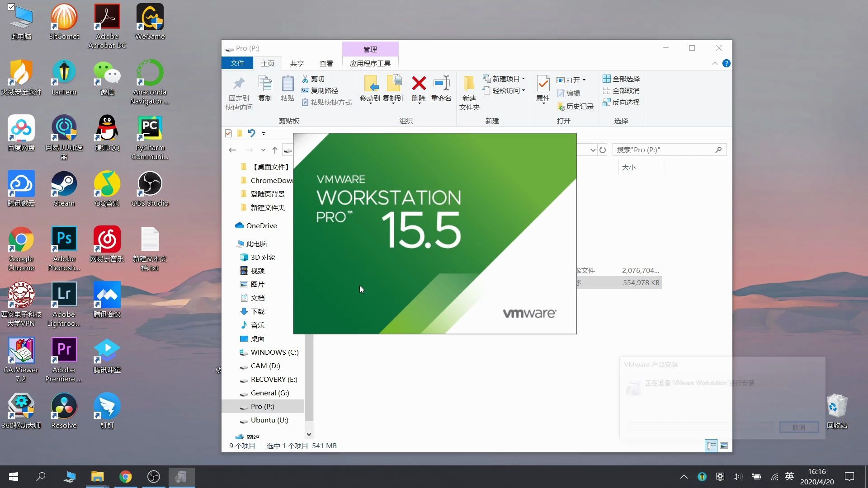Click Copy Path (复制路径)
The width and height of the screenshot is (868, 488).
320,90
